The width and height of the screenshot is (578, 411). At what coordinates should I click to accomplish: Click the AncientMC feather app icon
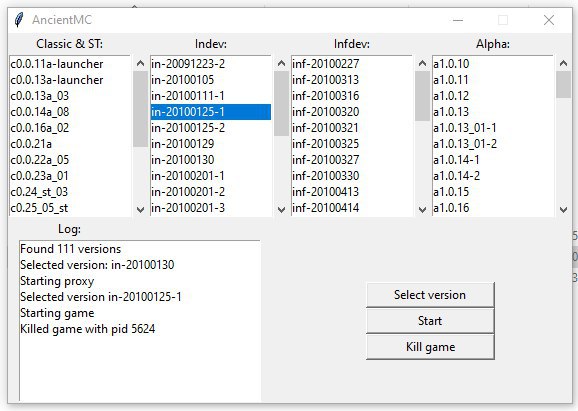[x=19, y=20]
